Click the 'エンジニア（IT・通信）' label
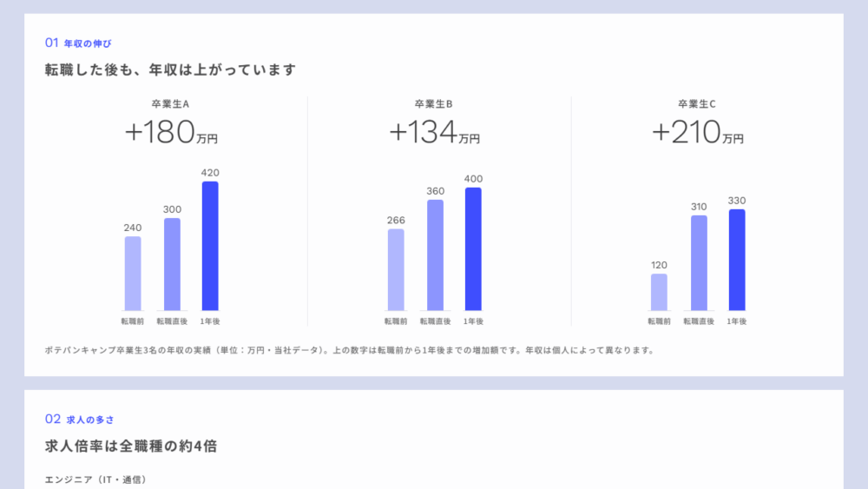This screenshot has width=868, height=489. tap(95, 479)
